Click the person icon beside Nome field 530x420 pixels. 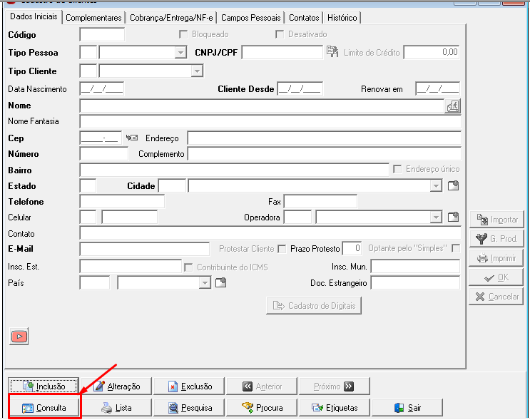[452, 106]
